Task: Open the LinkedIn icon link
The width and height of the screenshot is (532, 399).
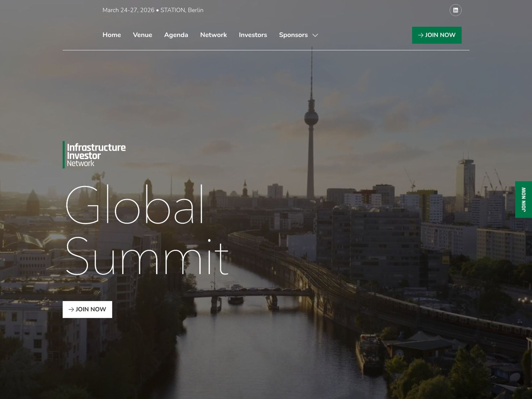Action: tap(455, 10)
